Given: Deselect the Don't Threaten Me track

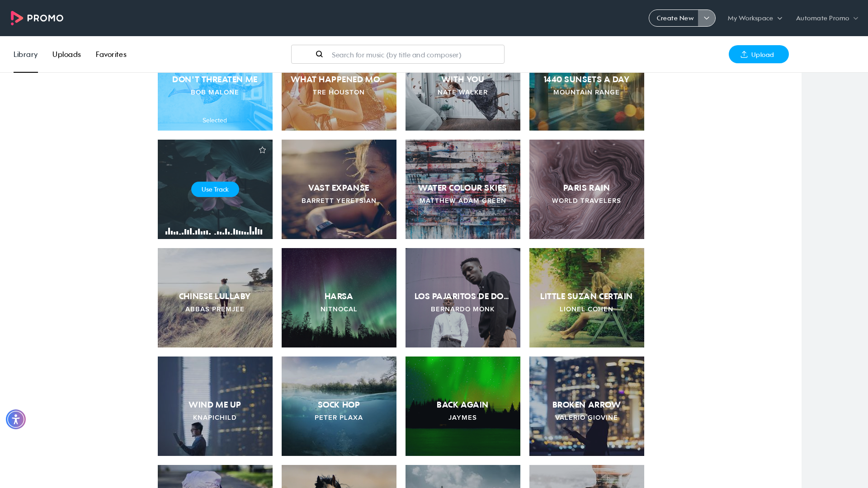Looking at the screenshot, I should (x=215, y=102).
